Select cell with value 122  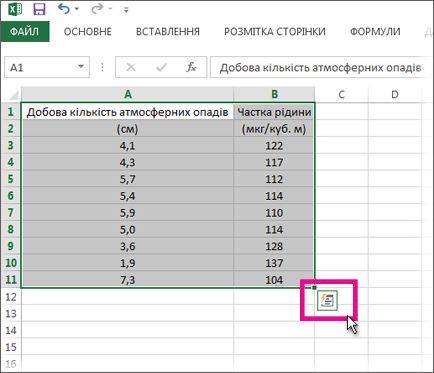[274, 146]
